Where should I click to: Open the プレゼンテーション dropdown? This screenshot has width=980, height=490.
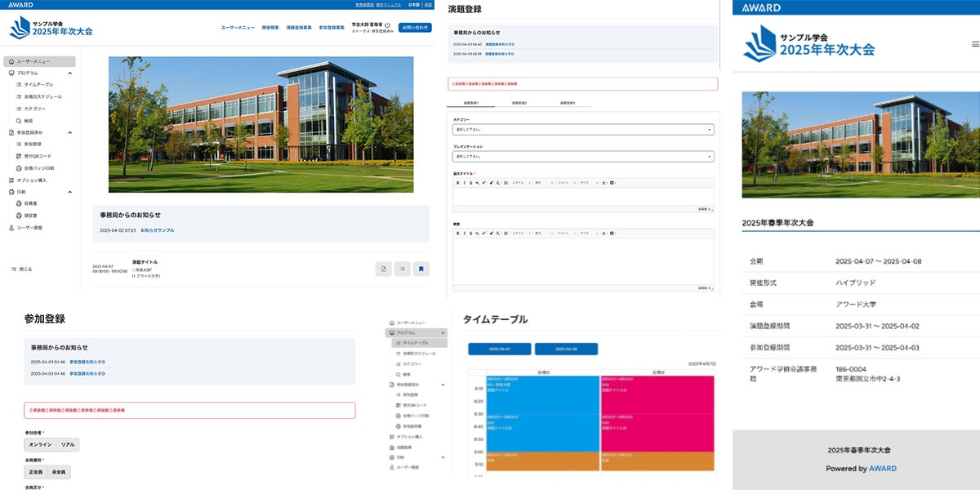pyautogui.click(x=583, y=156)
